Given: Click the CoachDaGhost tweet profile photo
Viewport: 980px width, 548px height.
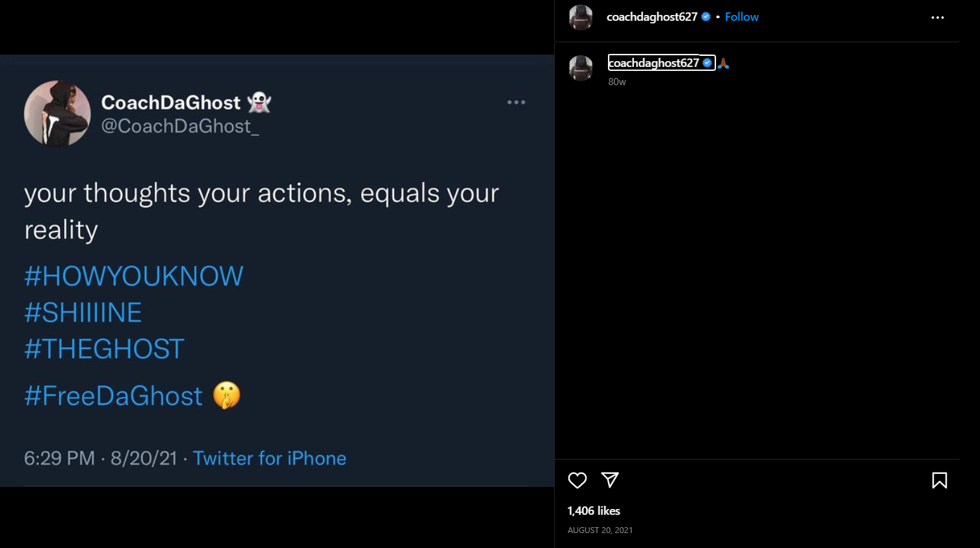Looking at the screenshot, I should click(x=57, y=114).
